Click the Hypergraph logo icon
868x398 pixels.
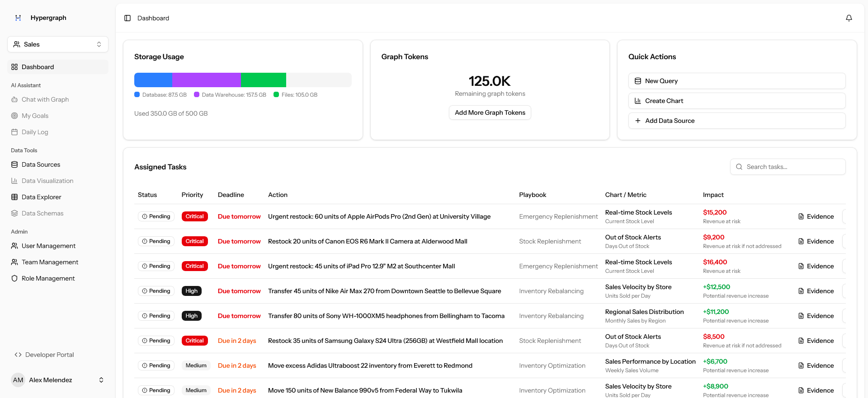18,18
